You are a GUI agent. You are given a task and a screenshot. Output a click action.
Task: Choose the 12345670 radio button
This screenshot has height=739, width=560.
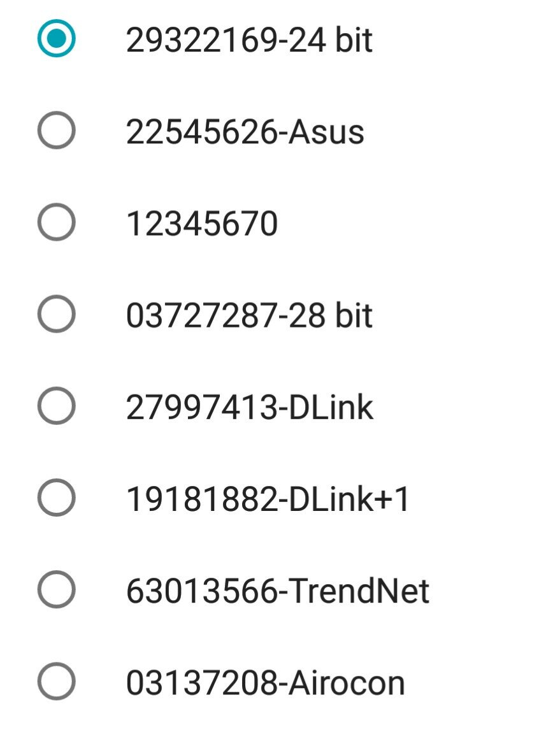point(57,224)
